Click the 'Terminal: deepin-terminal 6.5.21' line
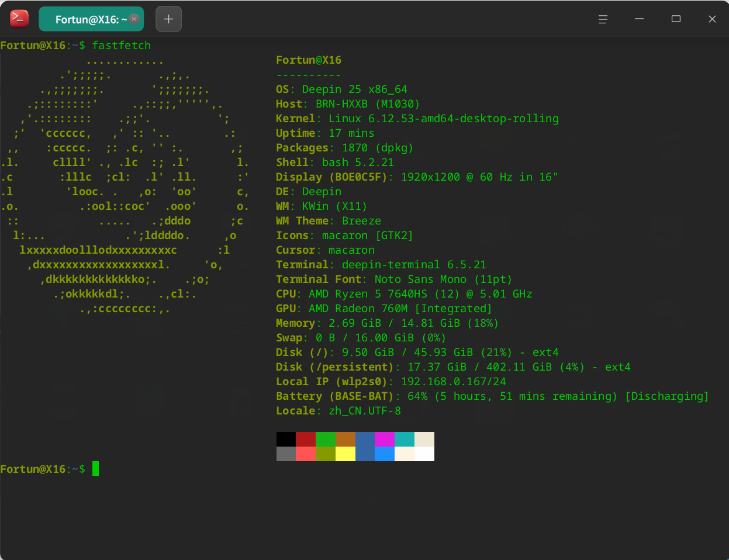Image resolution: width=729 pixels, height=560 pixels. (x=381, y=265)
